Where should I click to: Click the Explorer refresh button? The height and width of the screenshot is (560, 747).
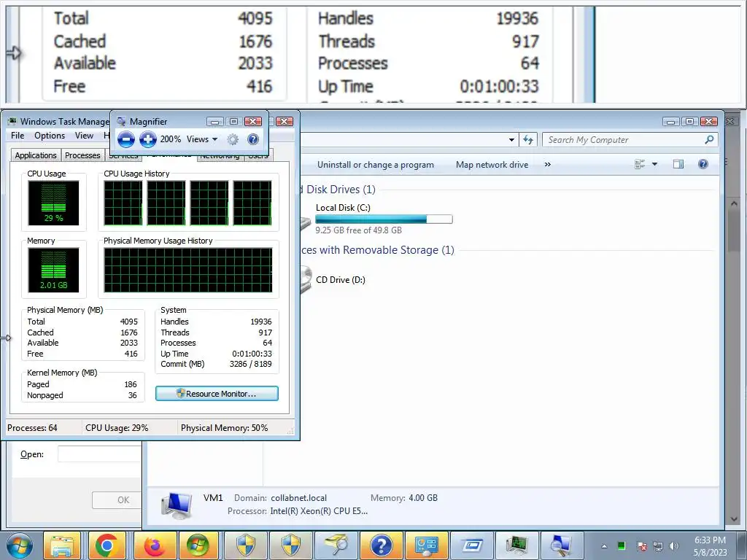coord(528,139)
